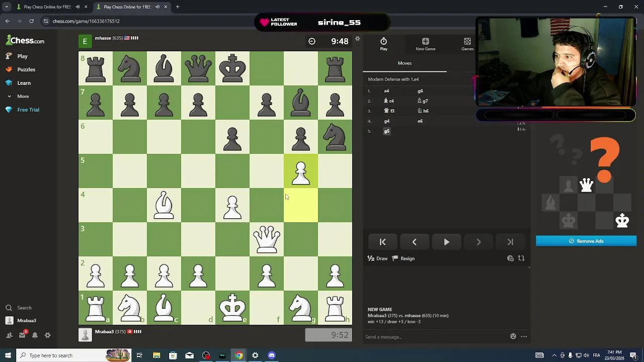Show hidden system tray icons
Viewport: 644px width, 362px height.
coord(554,355)
